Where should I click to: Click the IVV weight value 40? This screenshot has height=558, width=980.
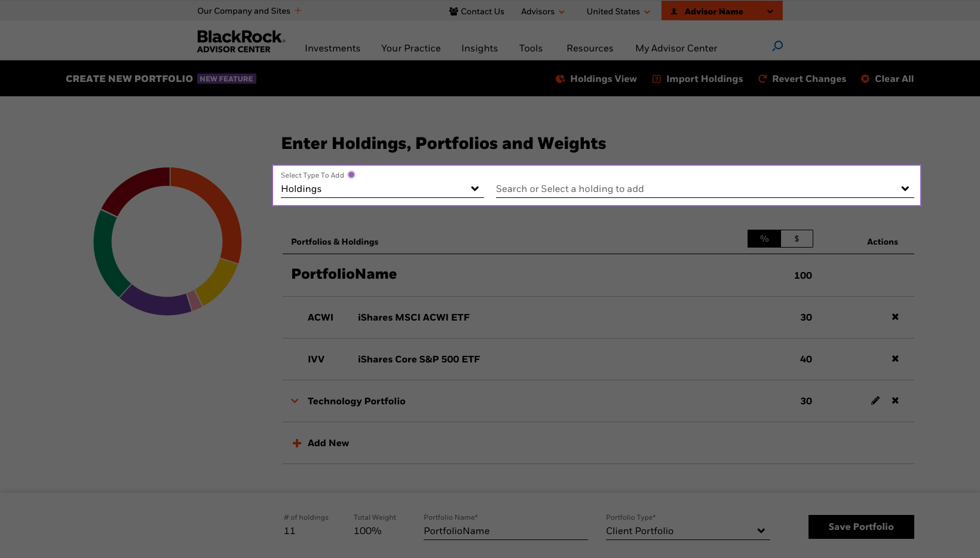[806, 359]
